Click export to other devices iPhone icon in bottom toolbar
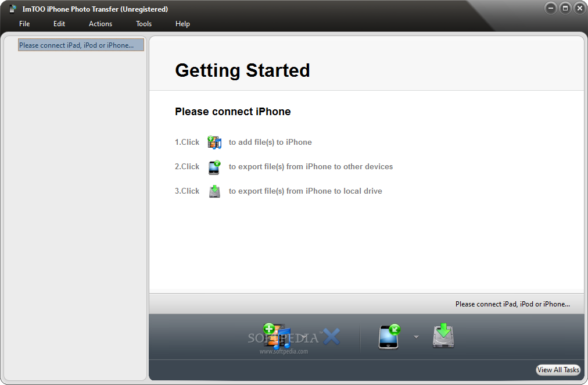588x385 pixels. (389, 336)
